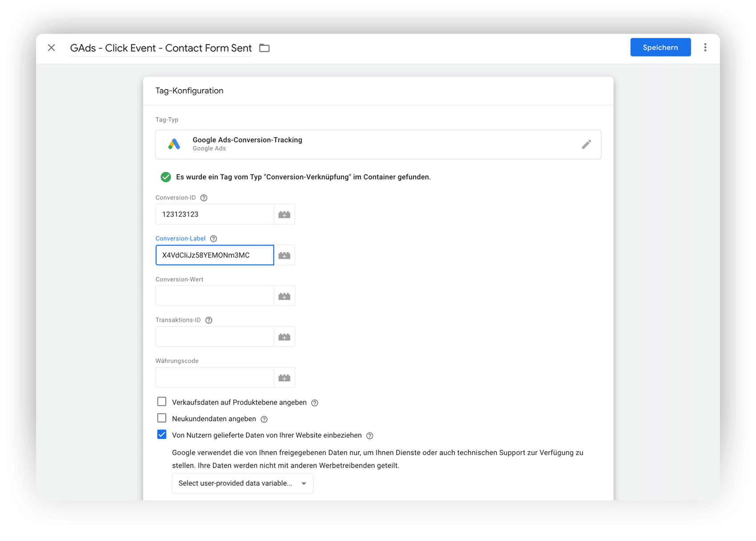Viewport: 756px width, 541px height.
Task: Click the Tag-Konfiguration heading
Action: click(189, 91)
